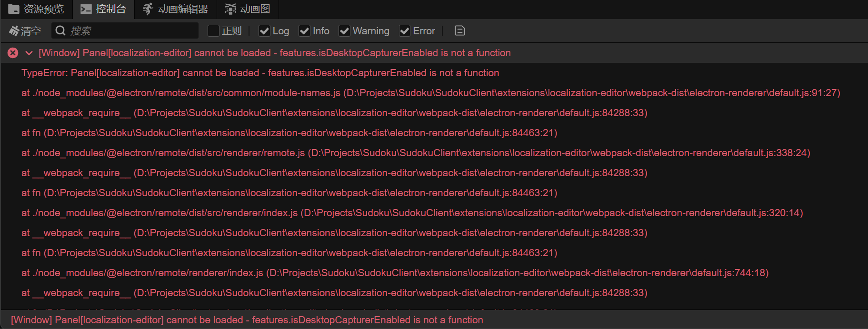Image resolution: width=868 pixels, height=329 pixels.
Task: Enable the 正则 regex checkbox
Action: pyautogui.click(x=214, y=31)
